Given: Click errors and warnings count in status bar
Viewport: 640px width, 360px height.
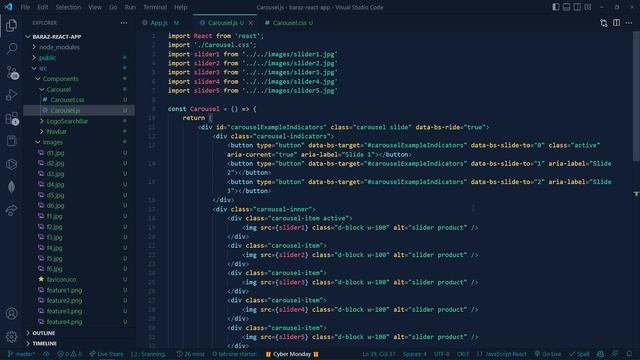Looking at the screenshot, I should (x=70, y=354).
